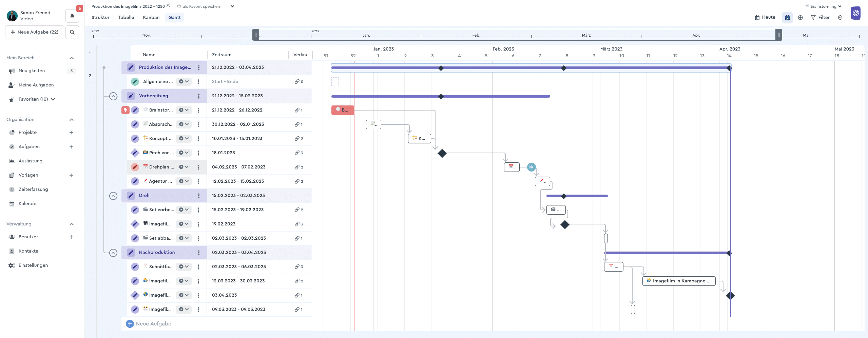
Task: Click the zoom plus circle icon
Action: [801, 18]
